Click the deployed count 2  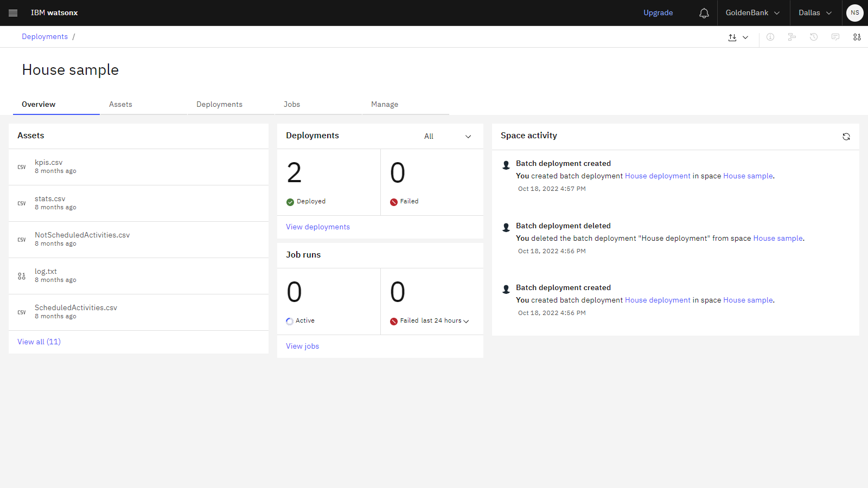(x=294, y=173)
